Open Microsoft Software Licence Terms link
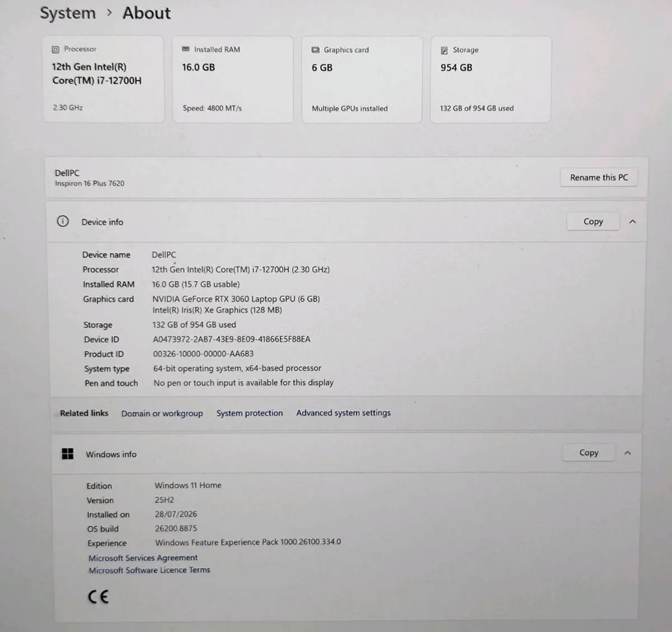This screenshot has width=672, height=632. click(150, 570)
